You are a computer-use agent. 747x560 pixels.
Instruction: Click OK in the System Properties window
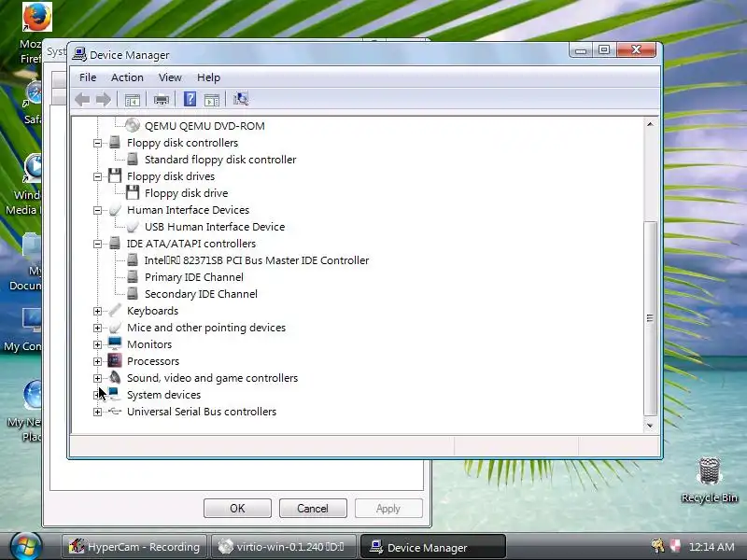tap(237, 508)
